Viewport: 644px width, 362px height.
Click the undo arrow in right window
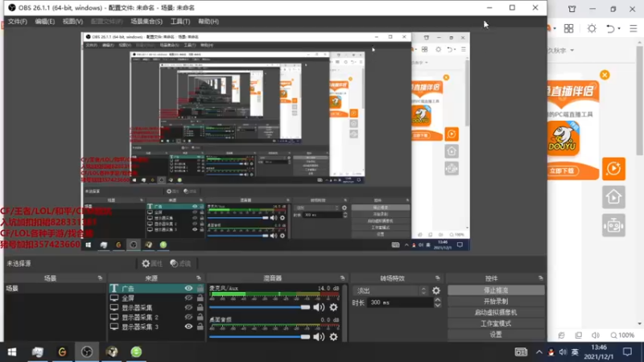click(x=610, y=28)
